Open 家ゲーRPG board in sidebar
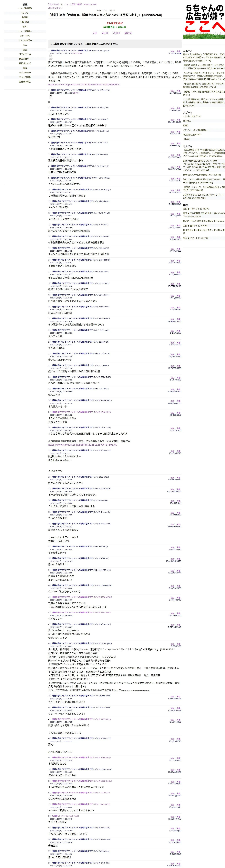Image resolution: width=225 pixels, height=868 pixels. [x=25, y=36]
